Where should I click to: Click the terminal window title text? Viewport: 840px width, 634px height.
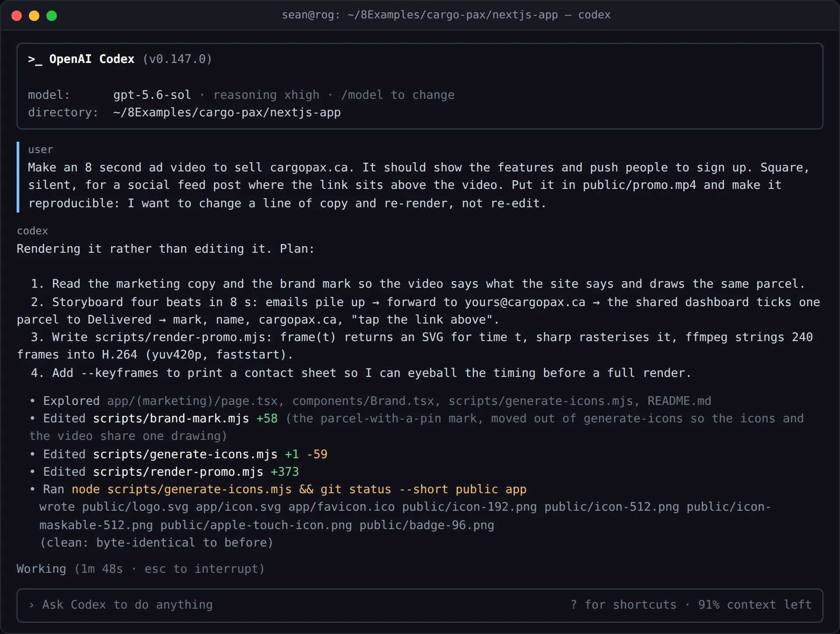[446, 15]
